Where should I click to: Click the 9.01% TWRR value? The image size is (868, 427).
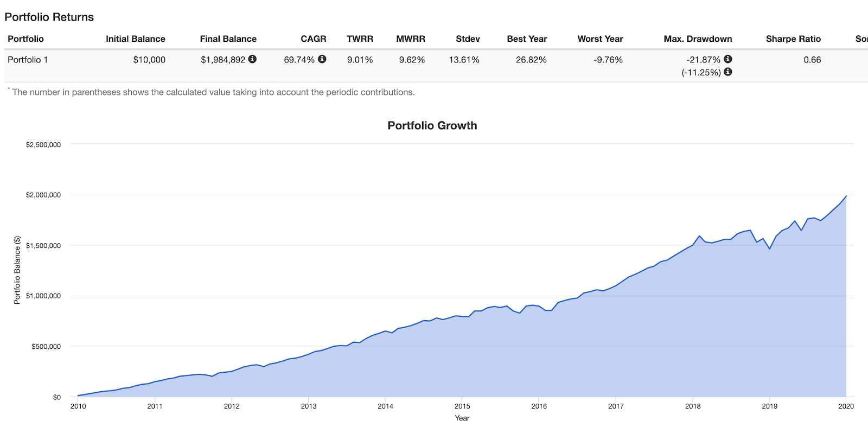(x=360, y=60)
